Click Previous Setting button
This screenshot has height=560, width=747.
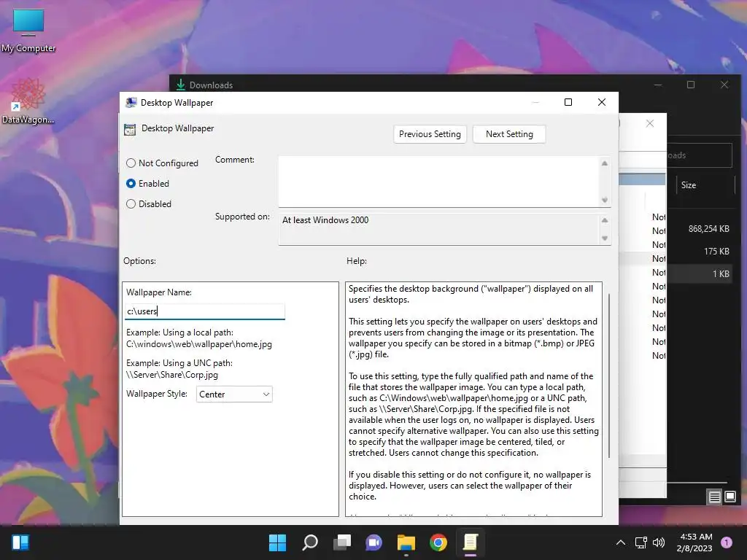point(430,134)
